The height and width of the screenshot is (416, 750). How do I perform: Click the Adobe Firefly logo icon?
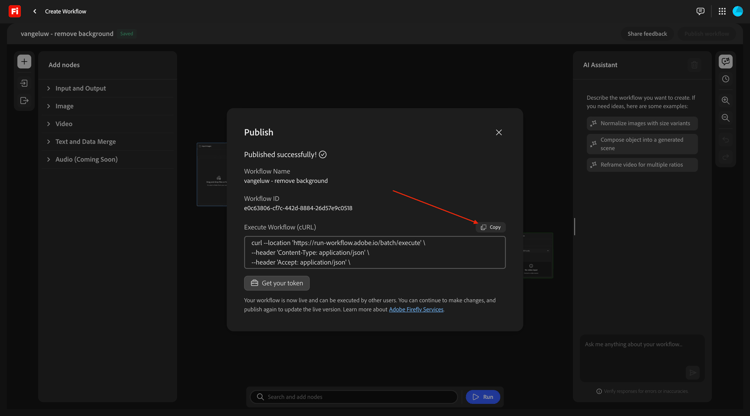click(x=15, y=11)
